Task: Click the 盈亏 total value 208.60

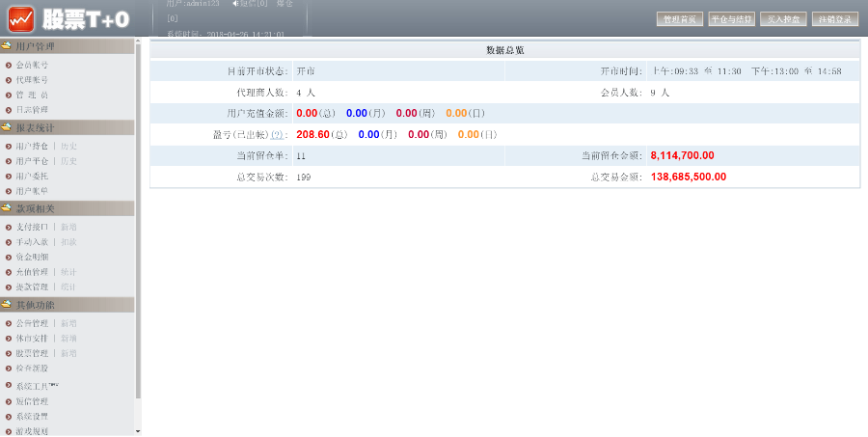Action: pyautogui.click(x=312, y=135)
